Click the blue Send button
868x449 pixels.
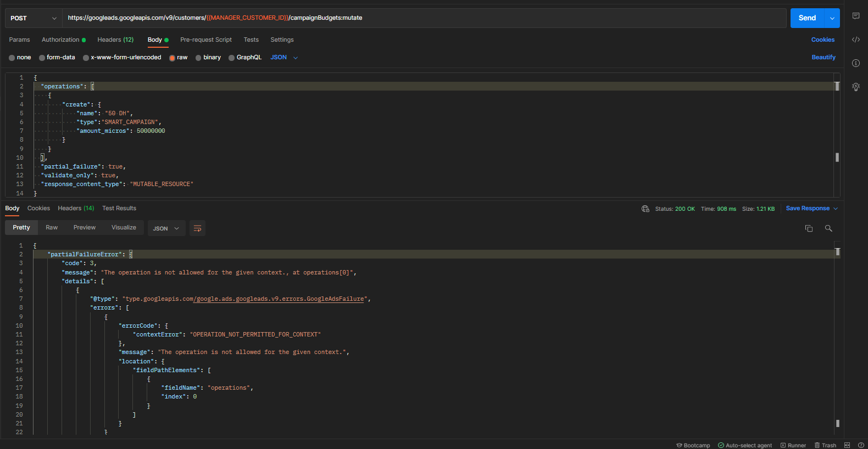[x=807, y=18]
